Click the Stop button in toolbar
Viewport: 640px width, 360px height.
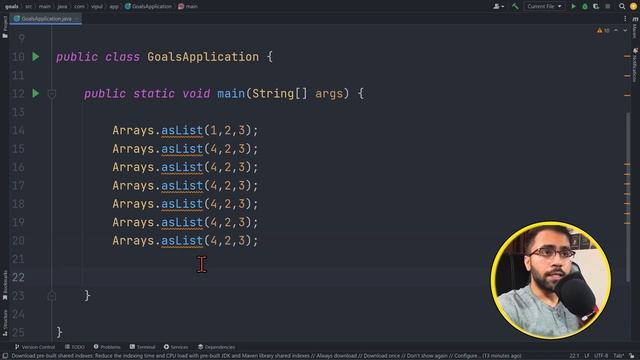click(x=608, y=6)
